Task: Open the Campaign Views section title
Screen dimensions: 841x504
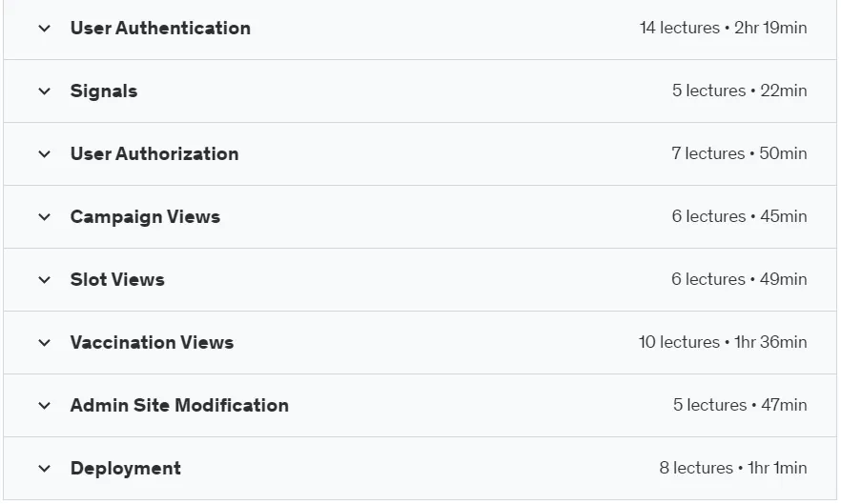Action: [145, 216]
